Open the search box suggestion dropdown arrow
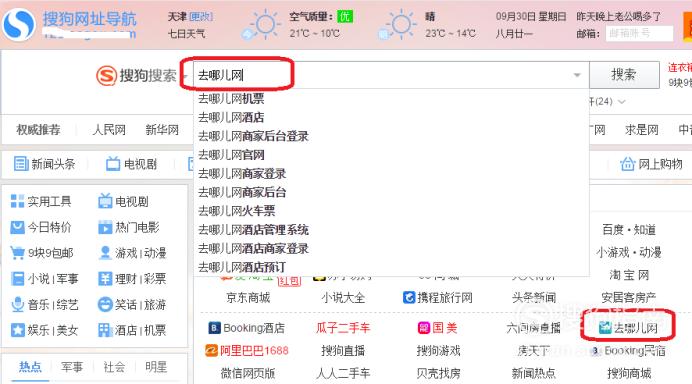692x384 pixels. pyautogui.click(x=577, y=75)
